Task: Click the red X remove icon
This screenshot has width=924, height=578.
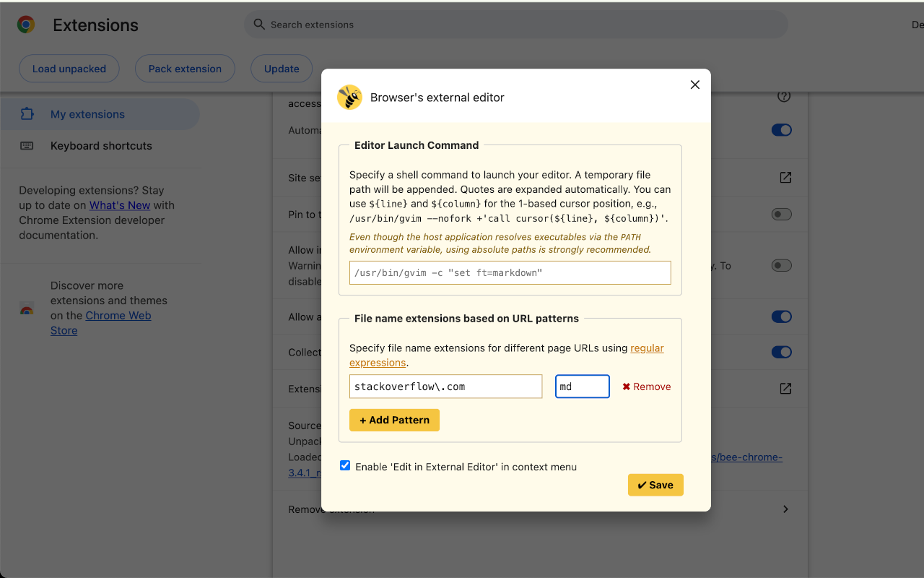Action: click(x=626, y=387)
